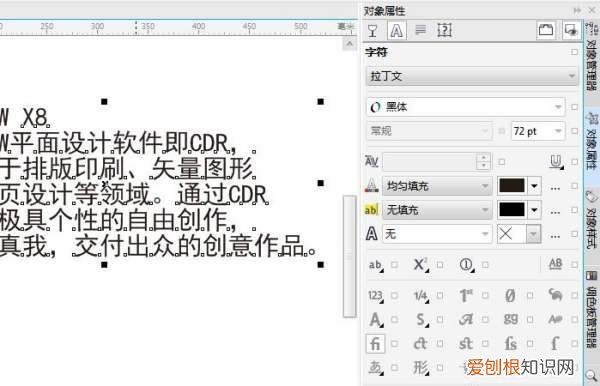600x386 pixels.
Task: Collapse the 对象属性 docker with double-arrow
Action: (577, 10)
